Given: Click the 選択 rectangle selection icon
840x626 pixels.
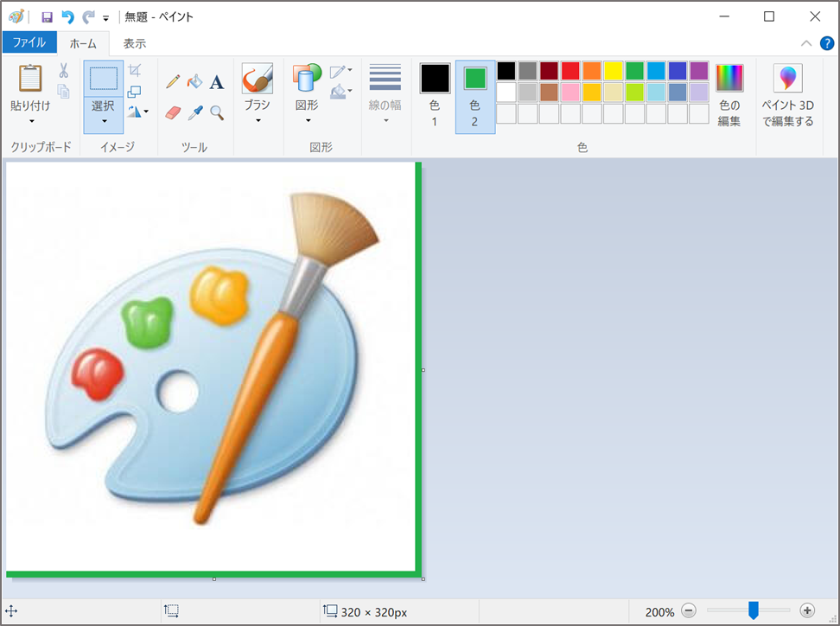Looking at the screenshot, I should point(104,78).
